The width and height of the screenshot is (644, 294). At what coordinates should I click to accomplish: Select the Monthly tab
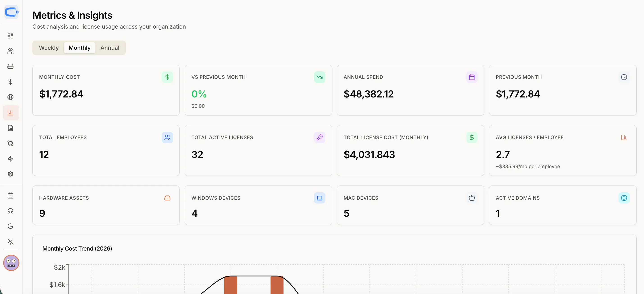click(79, 48)
